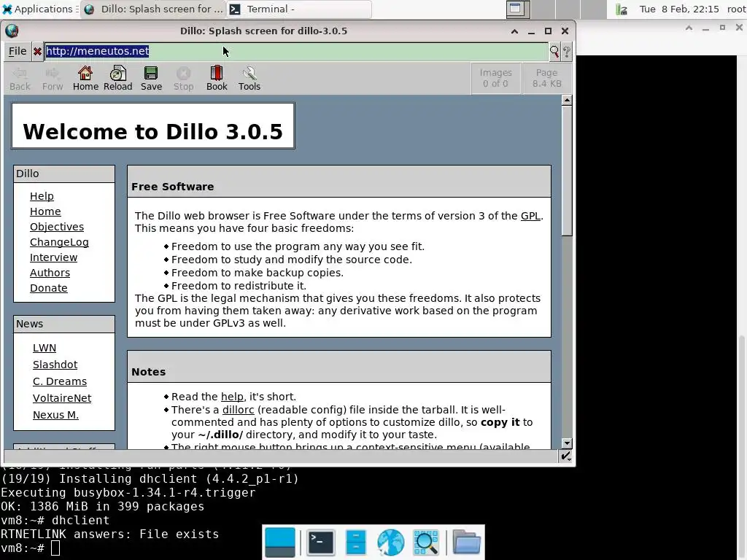Follow the Home sidebar link
This screenshot has height=560, width=747.
[45, 211]
